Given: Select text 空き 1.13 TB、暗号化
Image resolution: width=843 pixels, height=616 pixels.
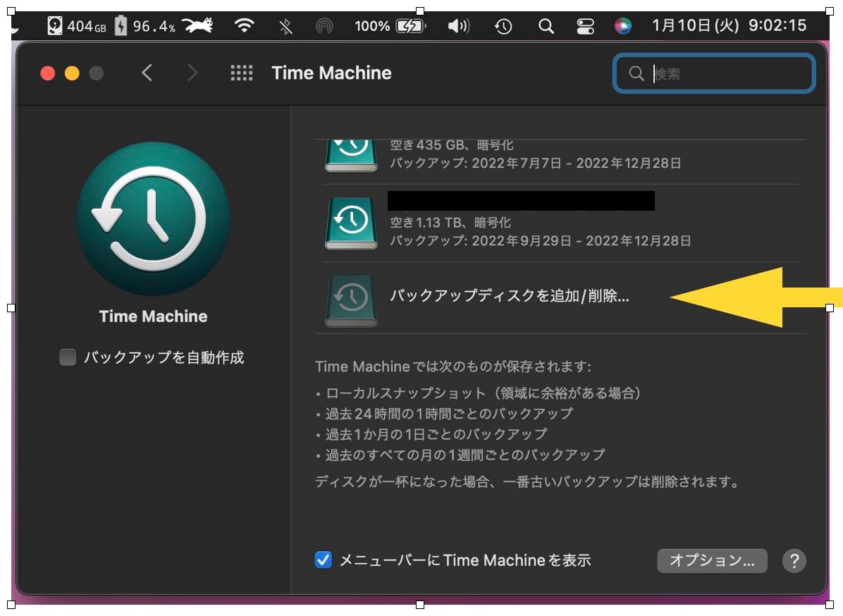Looking at the screenshot, I should click(450, 222).
